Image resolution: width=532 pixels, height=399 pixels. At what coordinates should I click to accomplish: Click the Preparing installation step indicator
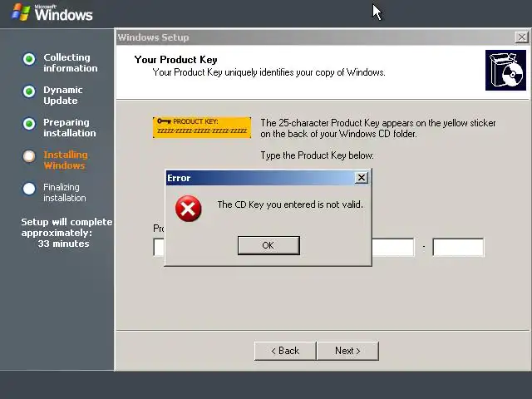29,124
